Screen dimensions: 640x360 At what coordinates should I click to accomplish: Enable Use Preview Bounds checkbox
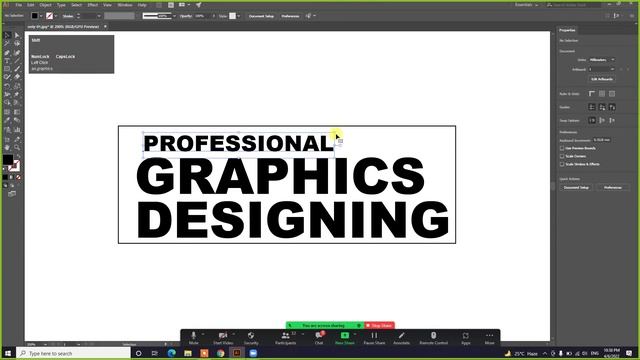click(x=562, y=148)
